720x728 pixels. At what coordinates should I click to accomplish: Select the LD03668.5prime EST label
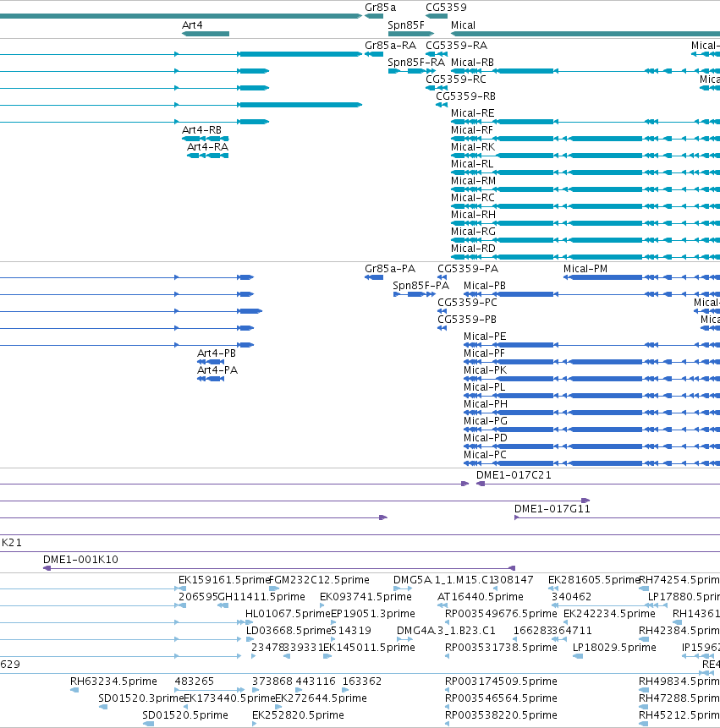tap(288, 631)
